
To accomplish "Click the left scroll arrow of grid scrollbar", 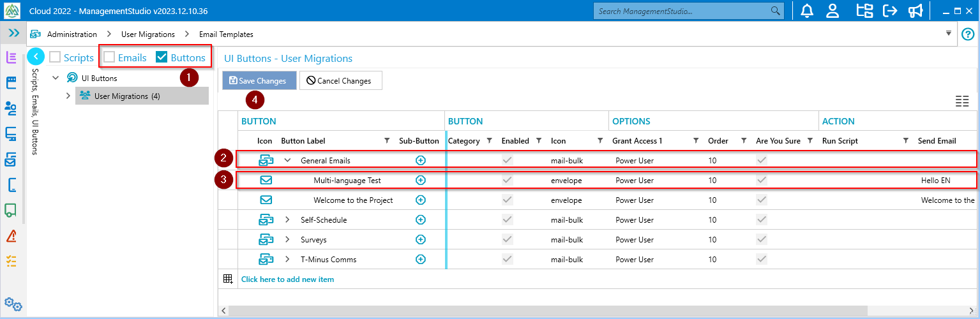I will 223,311.
